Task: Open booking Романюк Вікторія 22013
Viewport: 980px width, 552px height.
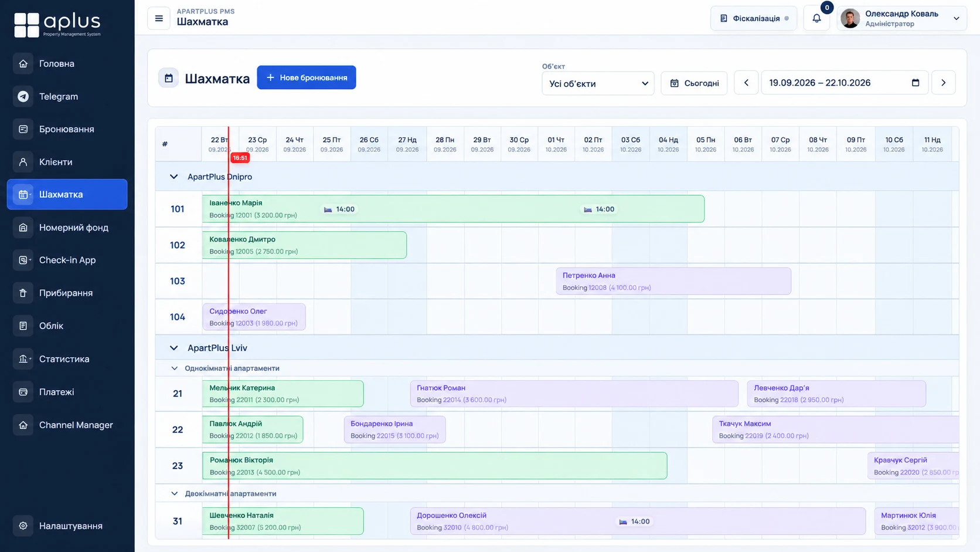Action: (x=434, y=466)
